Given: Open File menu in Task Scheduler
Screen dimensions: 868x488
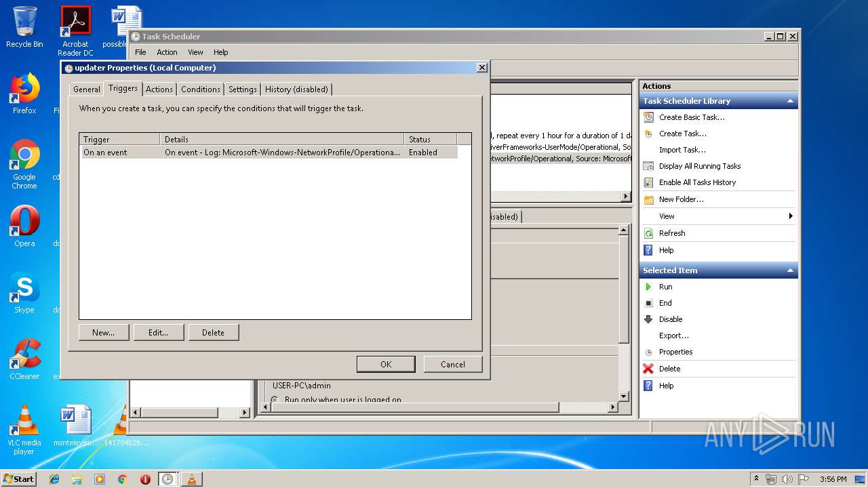Looking at the screenshot, I should (x=140, y=52).
